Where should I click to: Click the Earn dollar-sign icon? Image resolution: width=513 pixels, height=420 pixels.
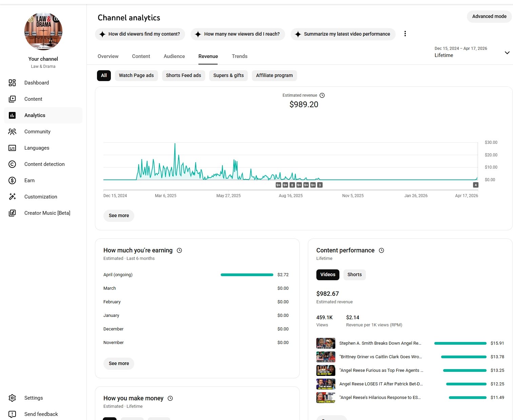pos(12,180)
